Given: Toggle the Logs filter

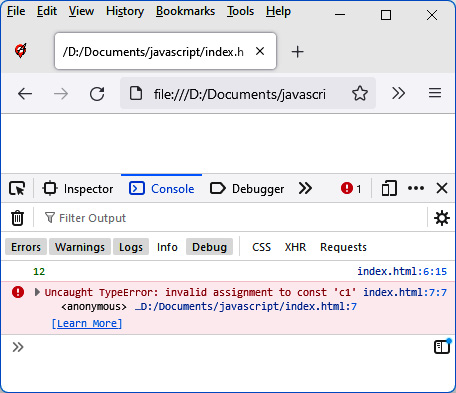Looking at the screenshot, I should tap(131, 247).
